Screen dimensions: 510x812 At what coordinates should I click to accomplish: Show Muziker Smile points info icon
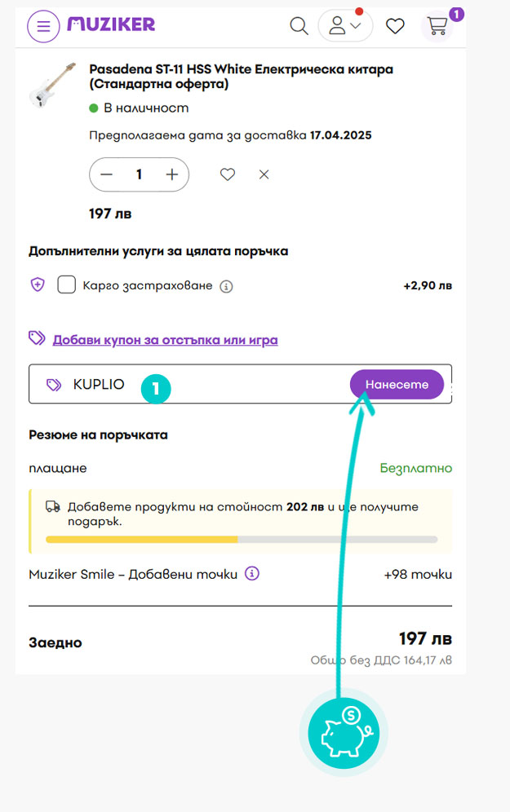point(252,573)
